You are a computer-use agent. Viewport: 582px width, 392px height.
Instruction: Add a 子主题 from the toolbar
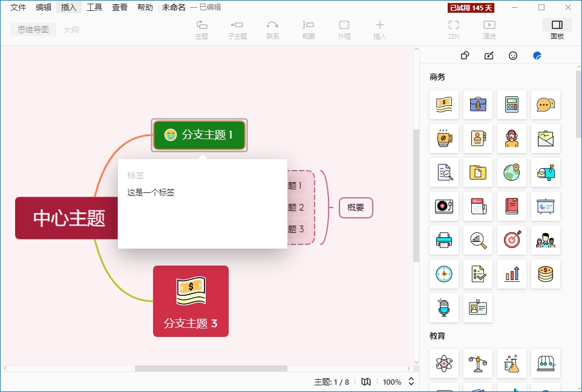pyautogui.click(x=237, y=30)
